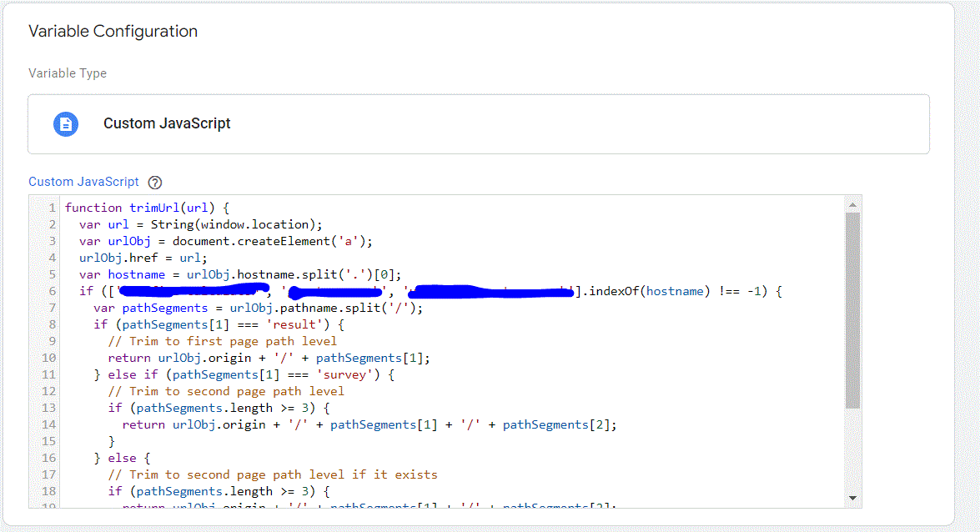
Task: Click line number 1 in the gutter
Action: click(x=53, y=208)
